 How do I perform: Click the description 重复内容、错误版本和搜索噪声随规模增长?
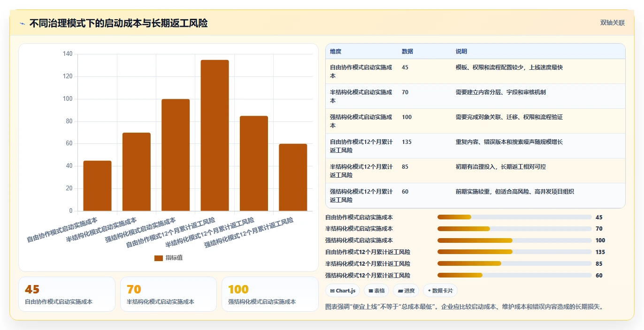509,142
